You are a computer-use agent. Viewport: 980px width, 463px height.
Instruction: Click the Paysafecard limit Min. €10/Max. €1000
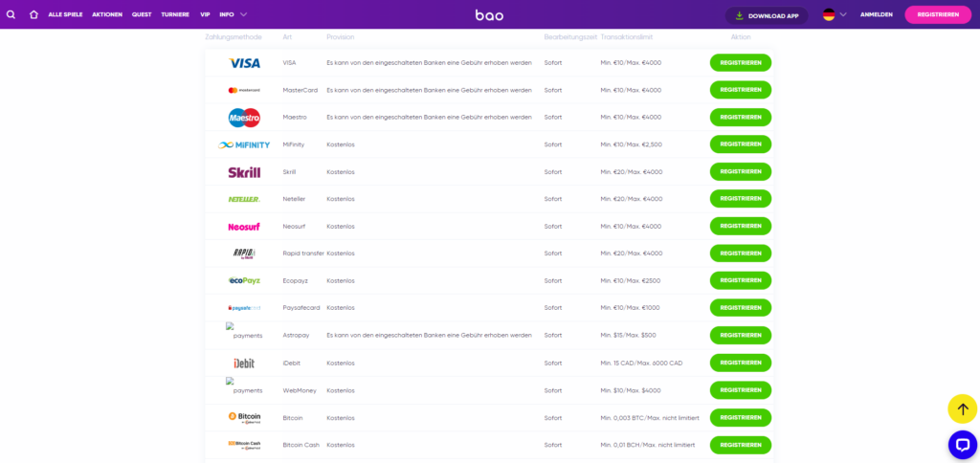pyautogui.click(x=630, y=308)
